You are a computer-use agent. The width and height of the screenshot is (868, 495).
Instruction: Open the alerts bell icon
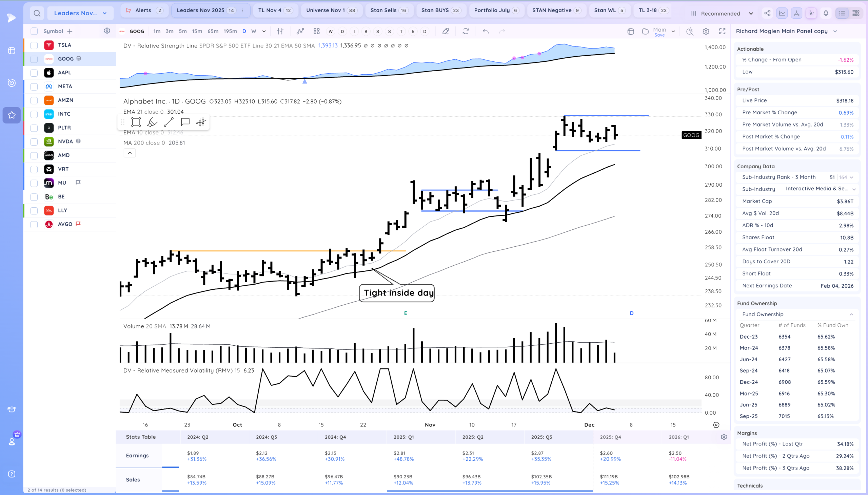(x=826, y=13)
